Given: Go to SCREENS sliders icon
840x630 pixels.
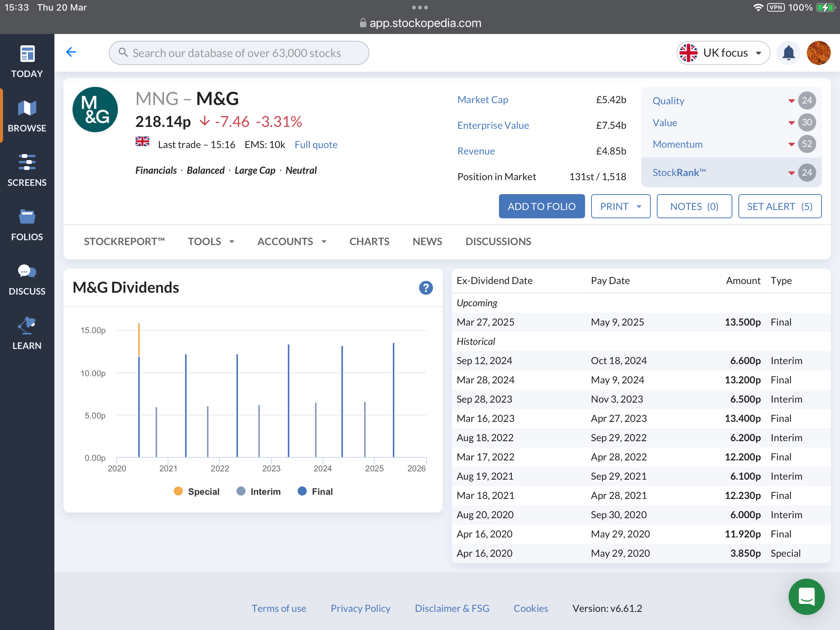Looking at the screenshot, I should [27, 162].
